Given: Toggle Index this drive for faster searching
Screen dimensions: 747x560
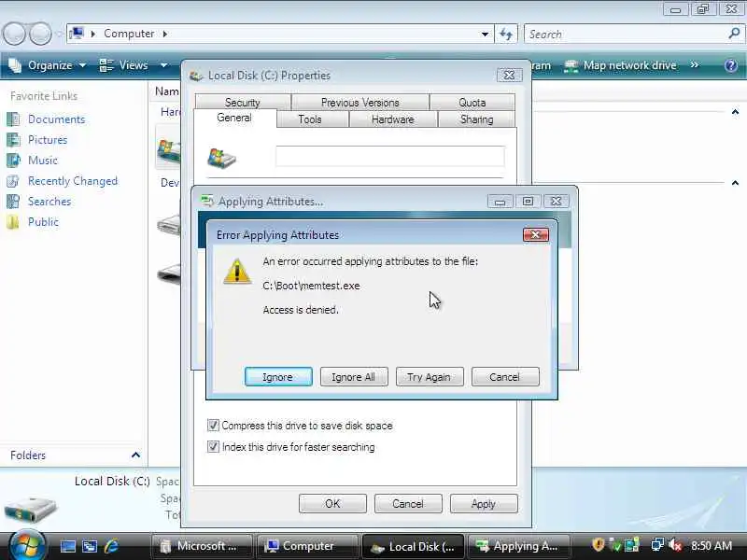Looking at the screenshot, I should (213, 447).
